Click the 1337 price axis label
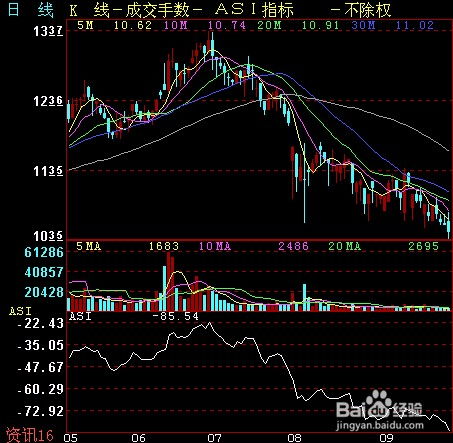This screenshot has height=443, width=453. tap(48, 31)
